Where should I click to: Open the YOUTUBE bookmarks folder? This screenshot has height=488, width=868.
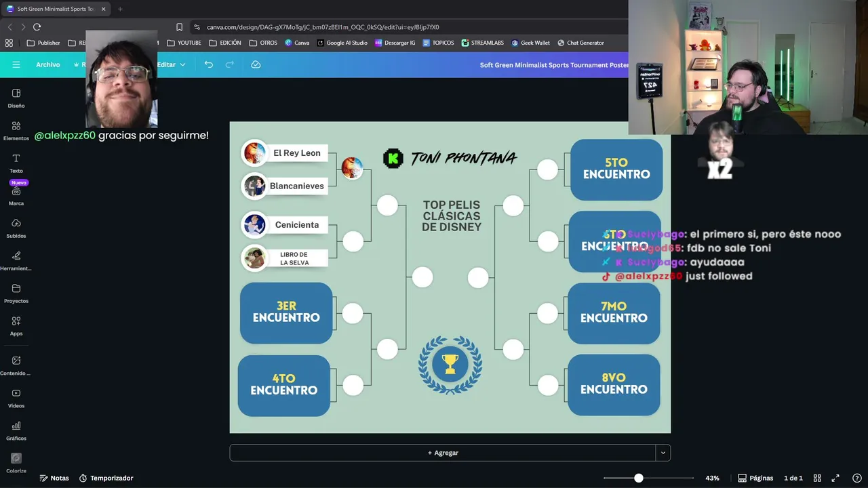point(184,43)
